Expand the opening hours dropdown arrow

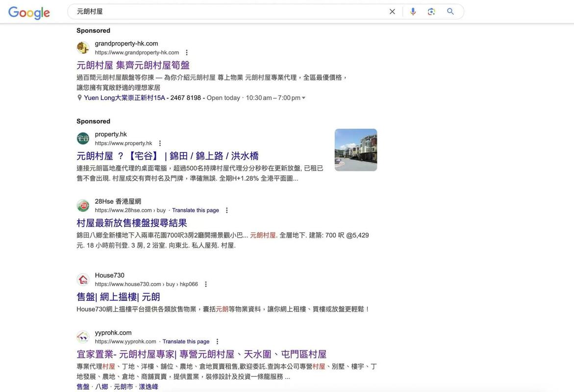coord(303,98)
